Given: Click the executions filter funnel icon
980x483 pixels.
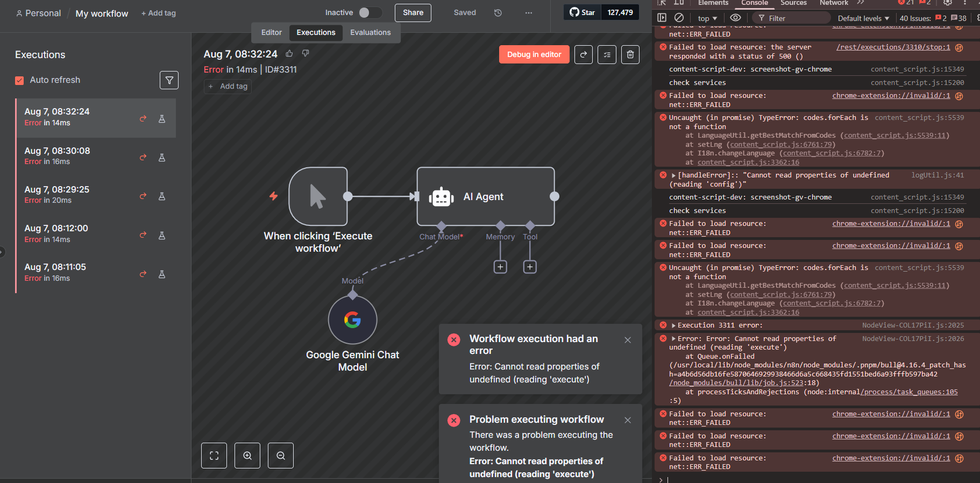Looking at the screenshot, I should pos(169,80).
